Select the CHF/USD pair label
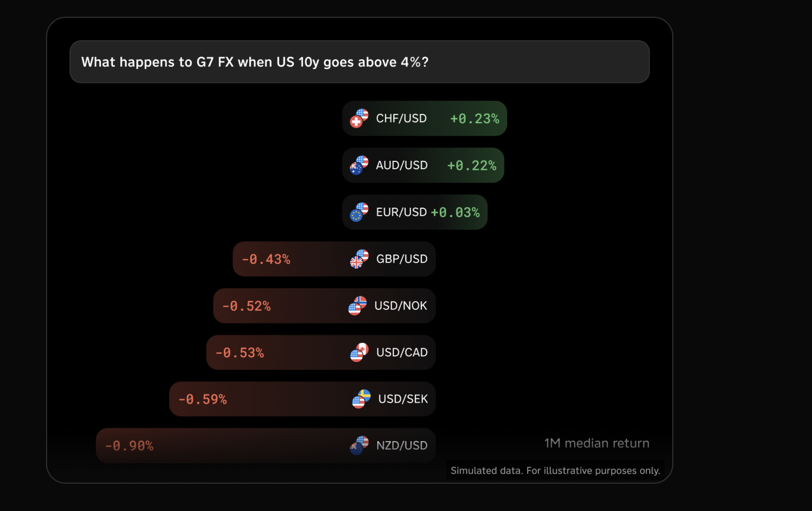 tap(401, 118)
